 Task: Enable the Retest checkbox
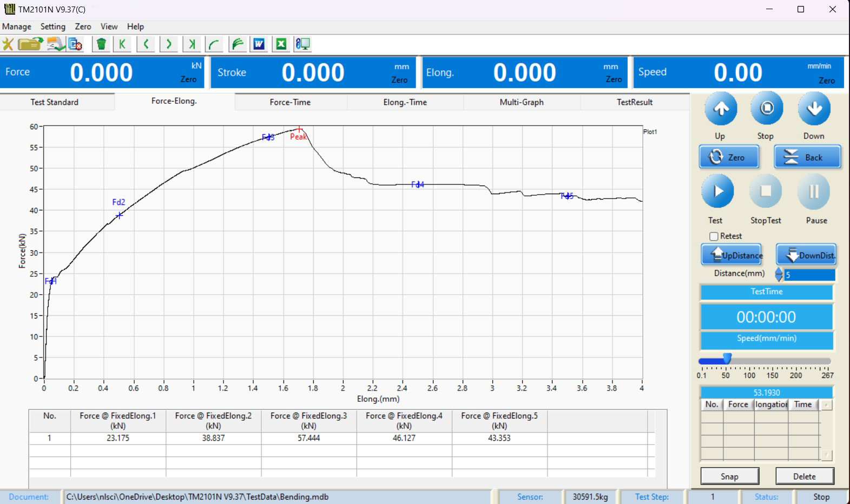[714, 236]
